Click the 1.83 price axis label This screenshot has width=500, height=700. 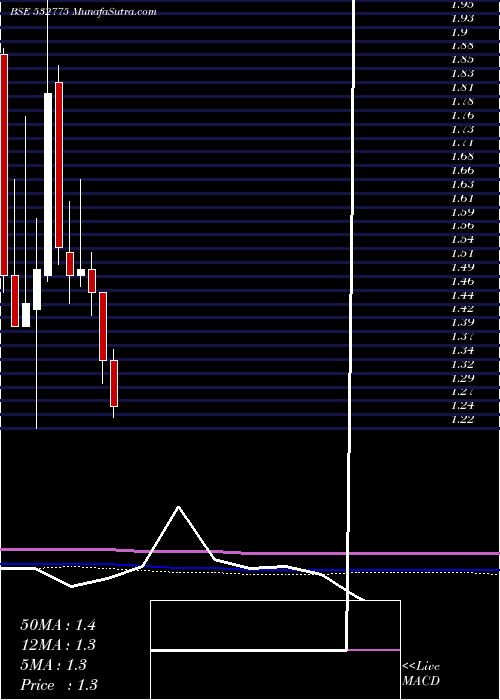[462, 73]
